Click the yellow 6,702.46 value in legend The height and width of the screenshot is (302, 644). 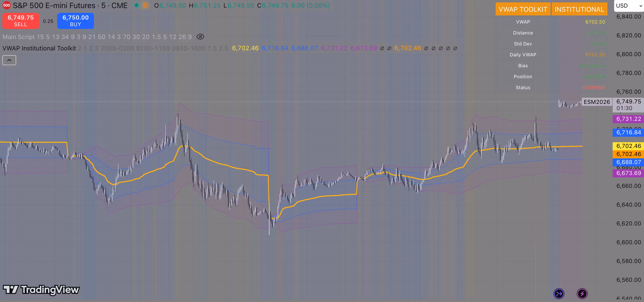pyautogui.click(x=245, y=48)
